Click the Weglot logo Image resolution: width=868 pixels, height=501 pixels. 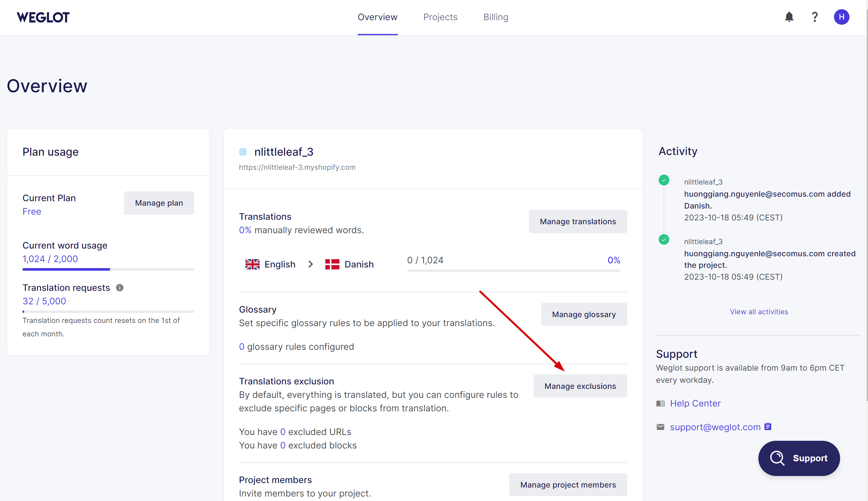tap(43, 17)
